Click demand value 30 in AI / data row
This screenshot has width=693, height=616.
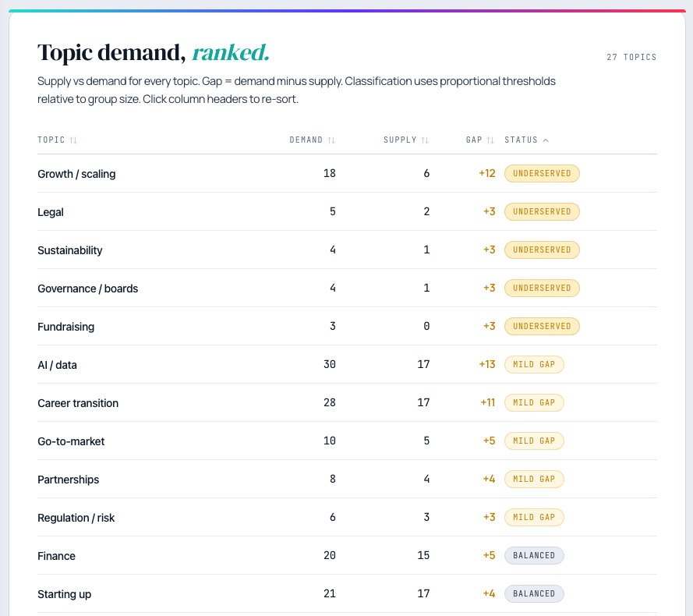[330, 364]
